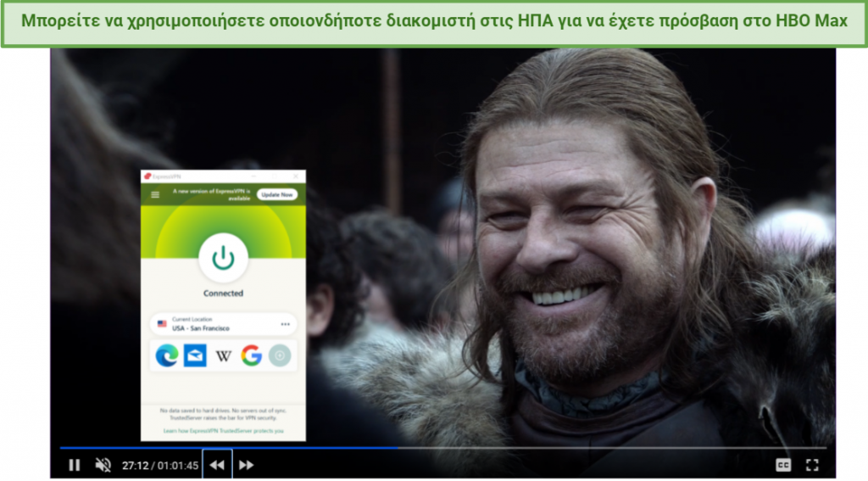Open the ExpressVPN hamburger menu
Screen dimensions: 868x481
[x=155, y=194]
